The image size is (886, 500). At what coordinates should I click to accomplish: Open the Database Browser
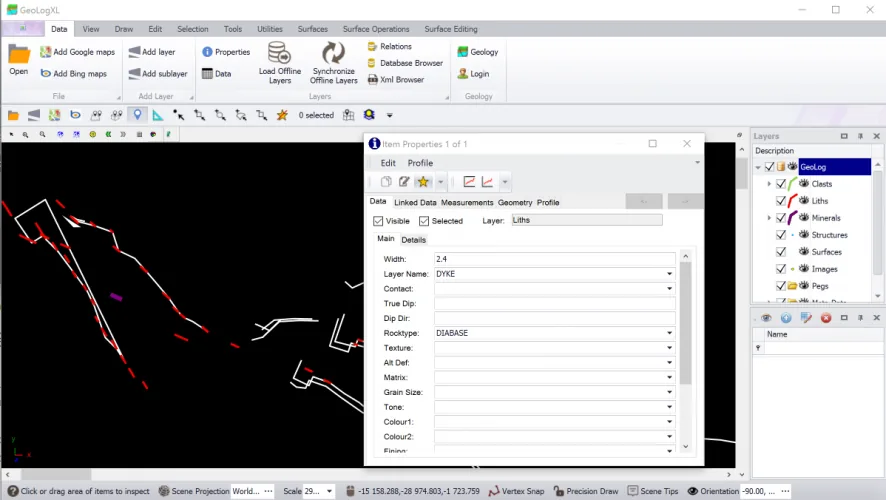pos(405,63)
